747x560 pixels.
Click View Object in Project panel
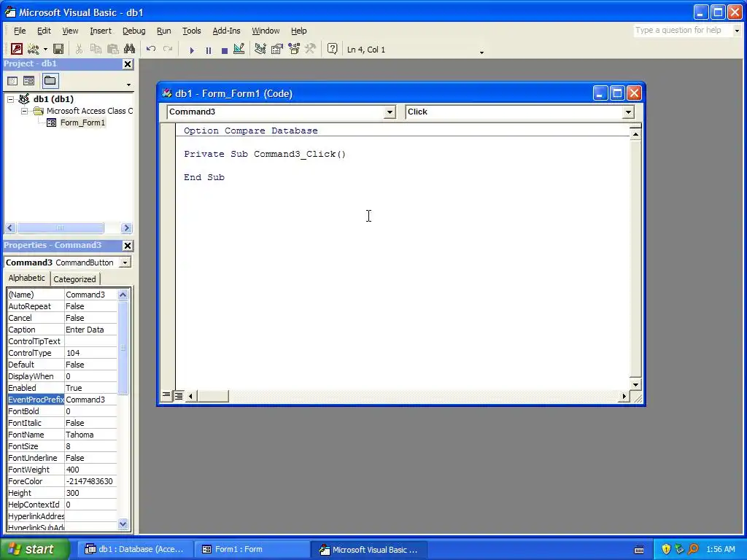[x=28, y=81]
